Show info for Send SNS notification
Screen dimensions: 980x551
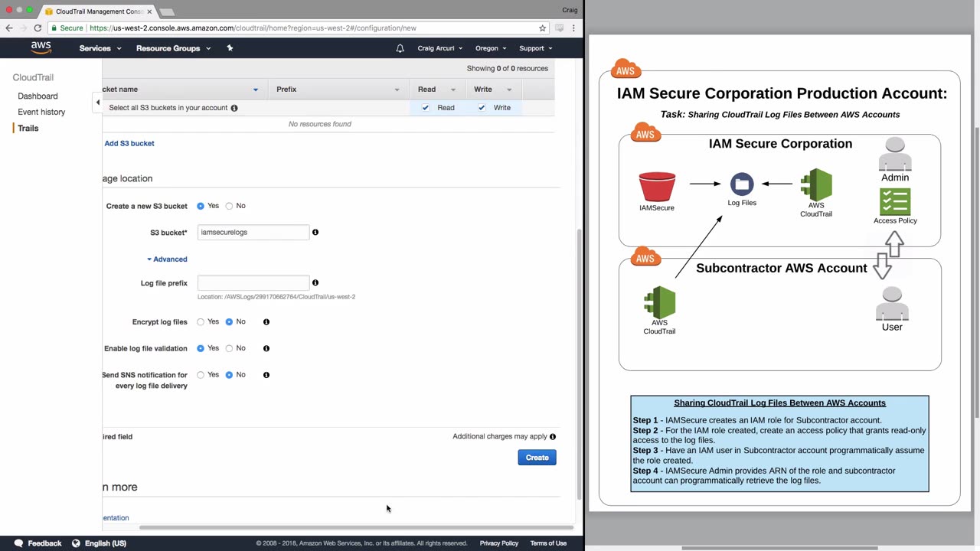(266, 375)
